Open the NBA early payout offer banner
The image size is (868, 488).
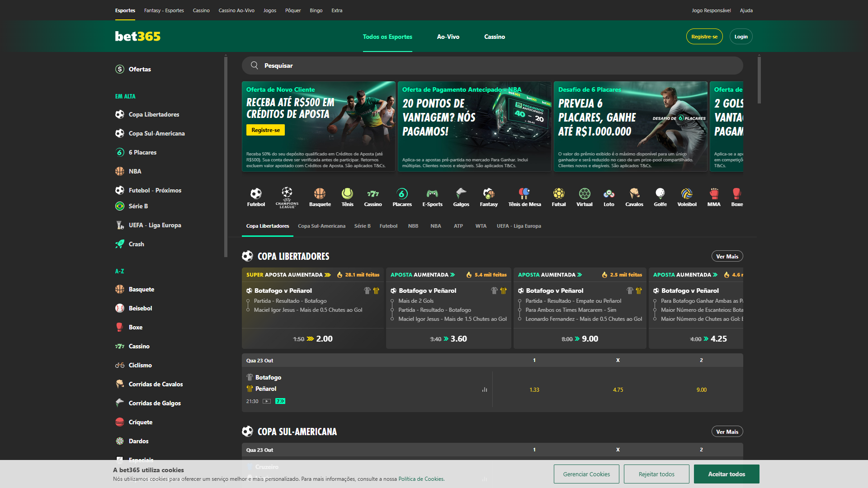474,127
